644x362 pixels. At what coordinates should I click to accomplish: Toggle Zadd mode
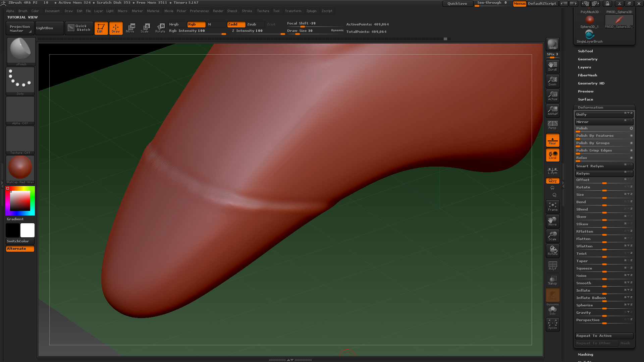coord(236,24)
